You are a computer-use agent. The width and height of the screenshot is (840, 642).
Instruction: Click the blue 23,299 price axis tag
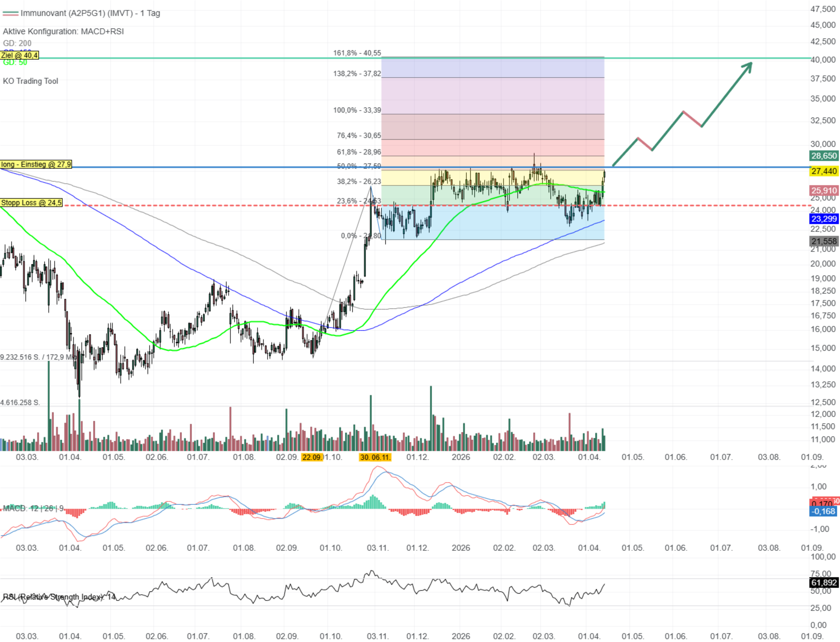click(x=824, y=219)
